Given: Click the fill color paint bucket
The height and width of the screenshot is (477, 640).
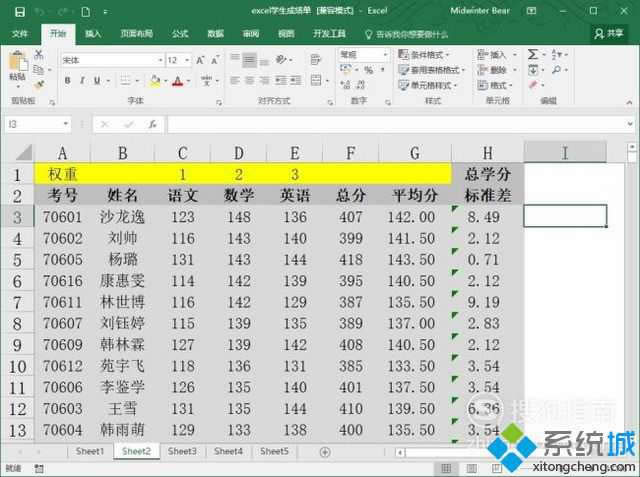Looking at the screenshot, I should tap(155, 81).
